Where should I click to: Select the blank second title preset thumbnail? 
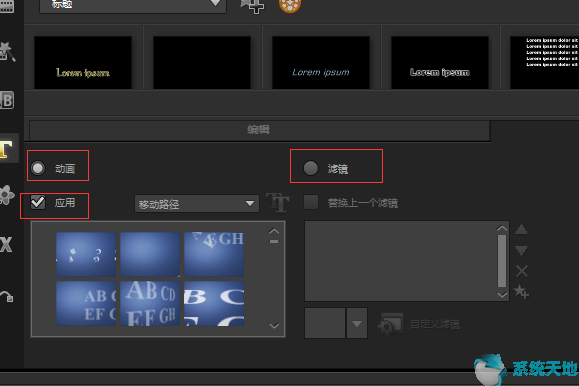point(202,62)
